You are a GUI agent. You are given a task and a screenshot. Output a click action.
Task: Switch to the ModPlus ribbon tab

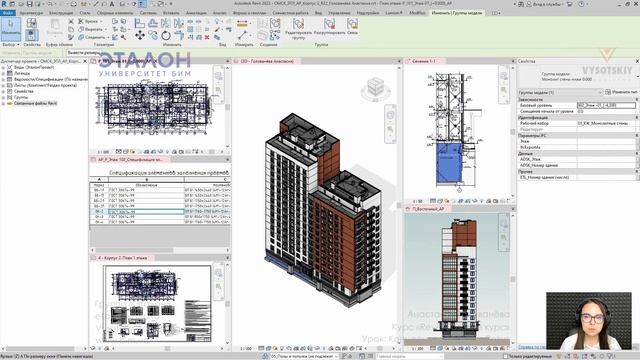[417, 13]
